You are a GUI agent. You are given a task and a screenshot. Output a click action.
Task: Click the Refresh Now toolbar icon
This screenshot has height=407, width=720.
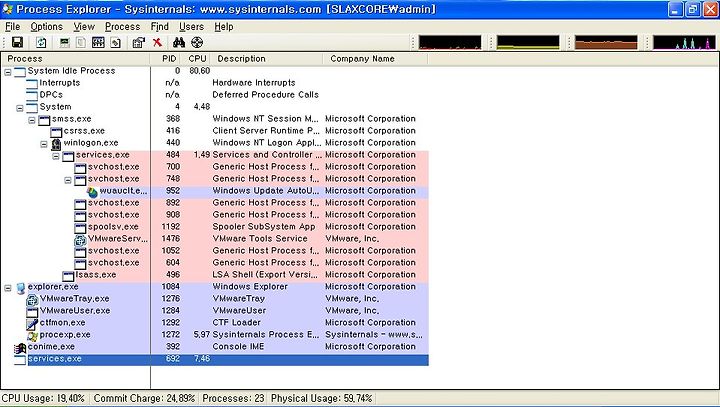click(41, 43)
